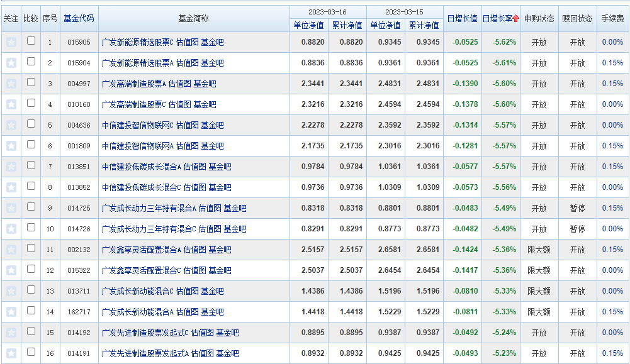Star the fund with code 014725
The width and height of the screenshot is (630, 364).
[x=11, y=208]
